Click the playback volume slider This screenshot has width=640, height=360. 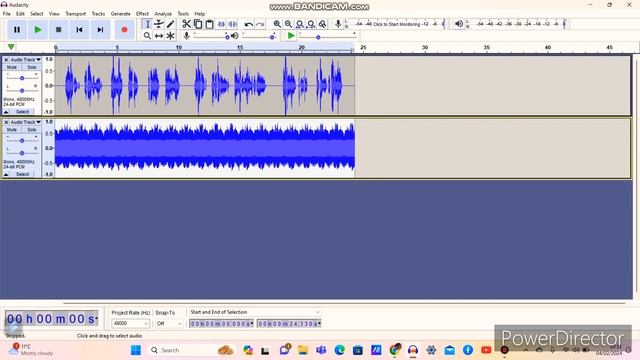[259, 36]
